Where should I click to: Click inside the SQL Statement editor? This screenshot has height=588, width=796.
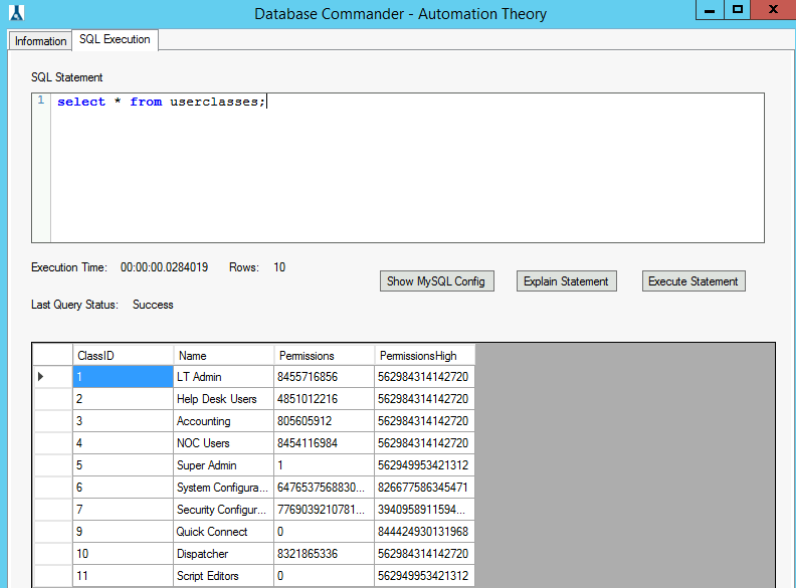pos(400,170)
